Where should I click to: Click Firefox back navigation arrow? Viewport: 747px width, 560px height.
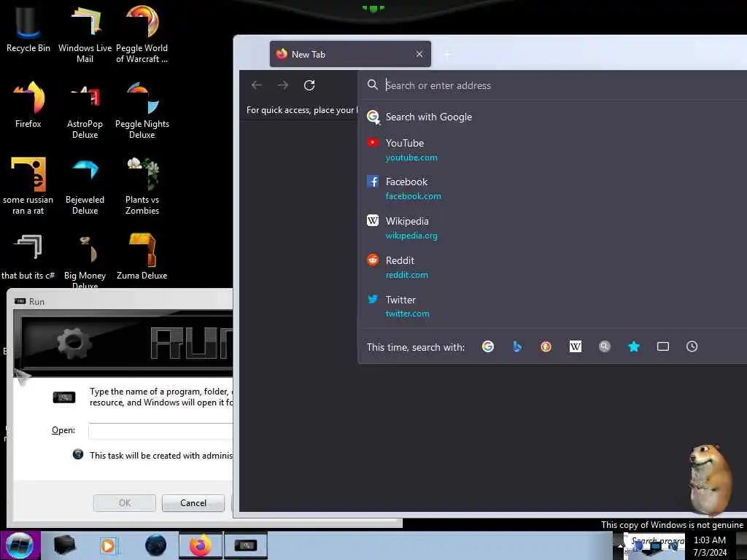click(256, 85)
